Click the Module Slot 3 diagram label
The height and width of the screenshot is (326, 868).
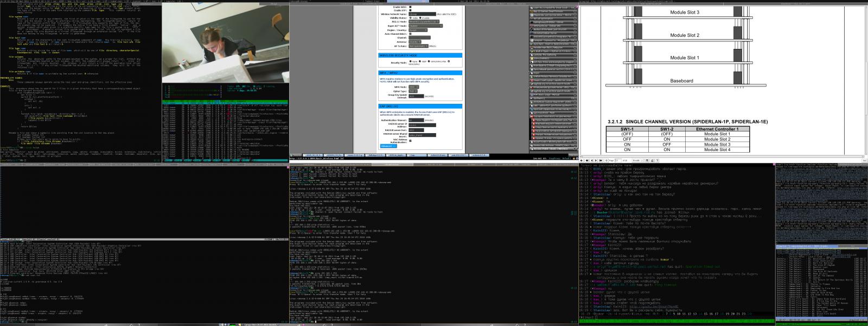coord(685,12)
